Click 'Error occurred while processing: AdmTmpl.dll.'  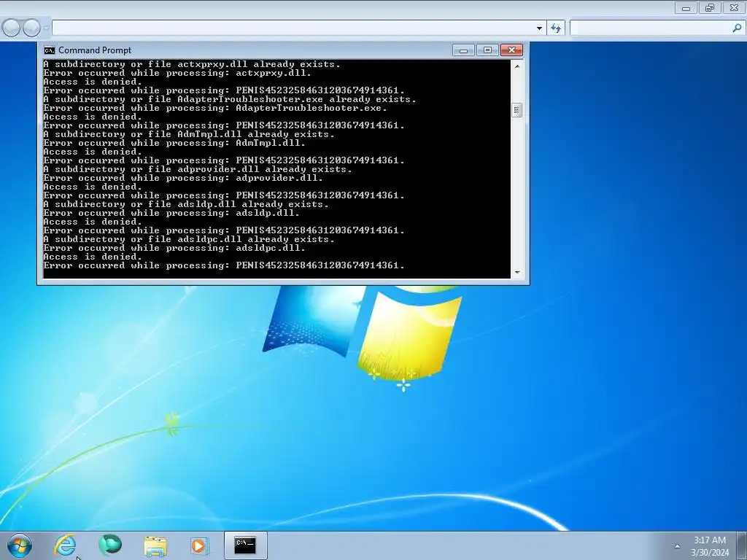pyautogui.click(x=174, y=143)
